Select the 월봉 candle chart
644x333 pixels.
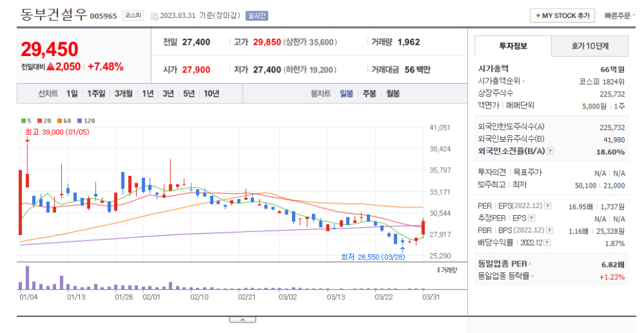pos(393,93)
